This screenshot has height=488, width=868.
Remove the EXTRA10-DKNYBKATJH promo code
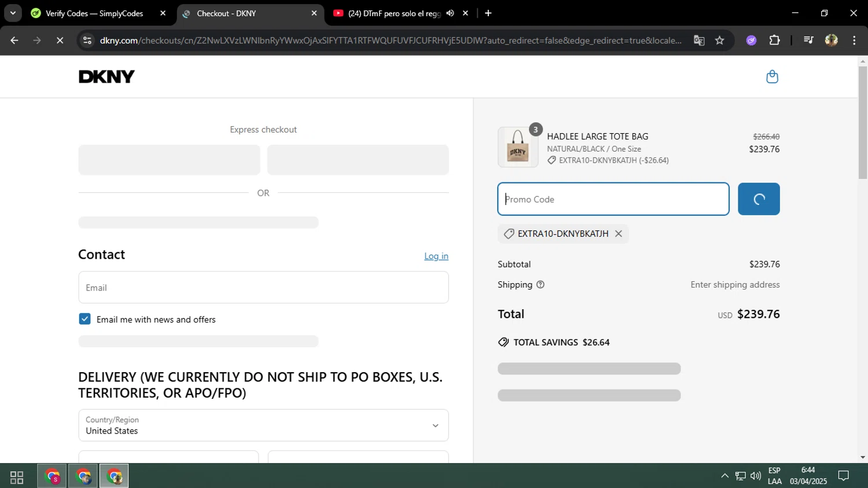[619, 234]
